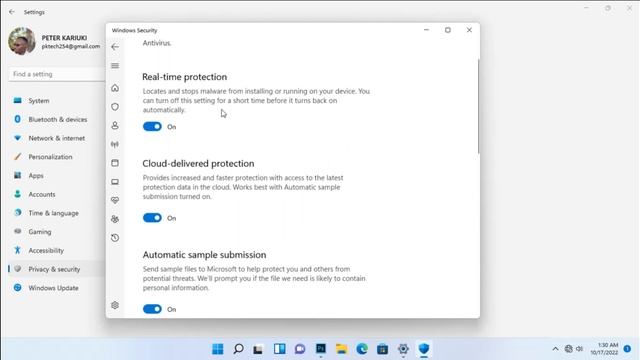Turn off Automatic sample submission toggle
Screen dimensions: 640x360
152,309
